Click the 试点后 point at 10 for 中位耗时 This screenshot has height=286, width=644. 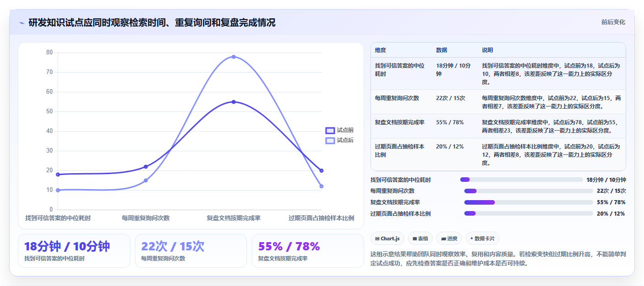click(x=58, y=190)
